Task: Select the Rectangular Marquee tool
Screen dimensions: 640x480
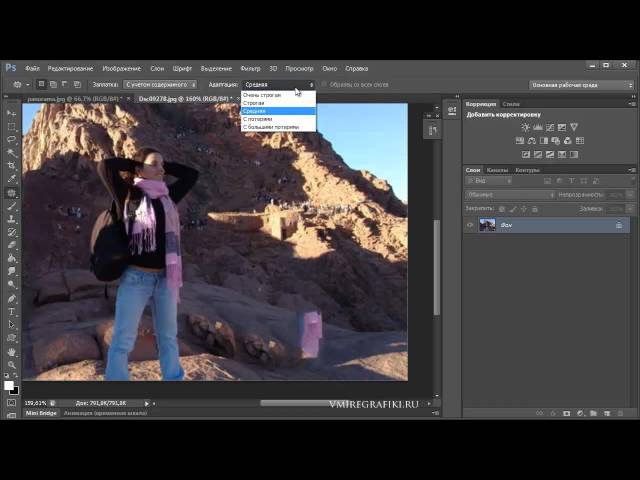Action: (11, 127)
